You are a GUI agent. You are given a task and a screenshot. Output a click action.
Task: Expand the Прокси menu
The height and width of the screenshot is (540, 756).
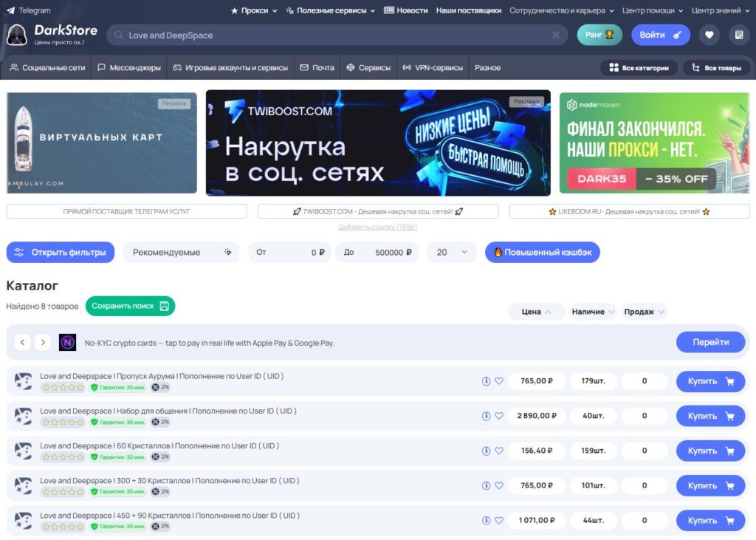click(x=254, y=10)
